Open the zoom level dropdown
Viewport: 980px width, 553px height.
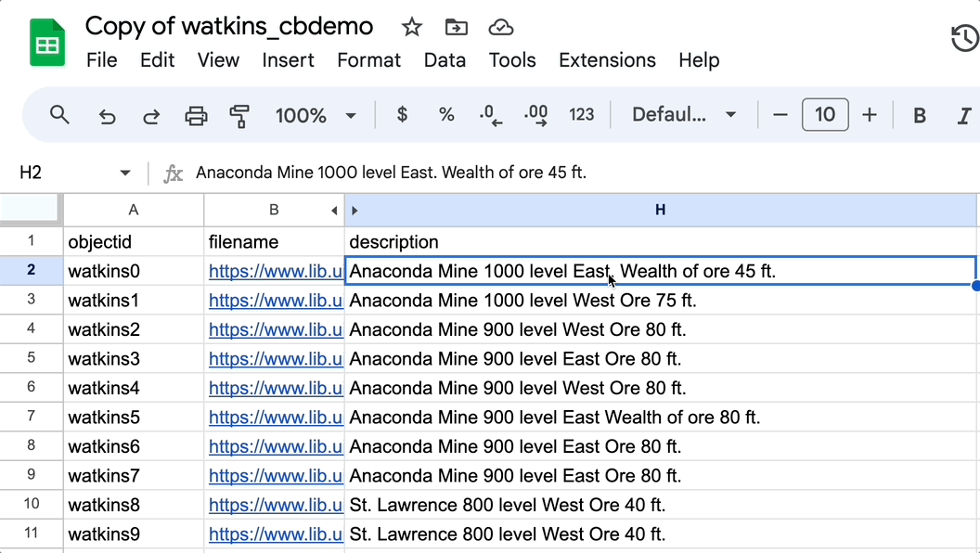click(x=316, y=115)
